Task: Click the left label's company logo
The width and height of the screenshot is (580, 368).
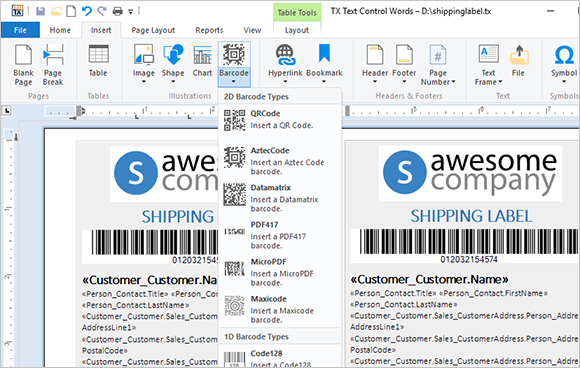Action: [x=165, y=173]
